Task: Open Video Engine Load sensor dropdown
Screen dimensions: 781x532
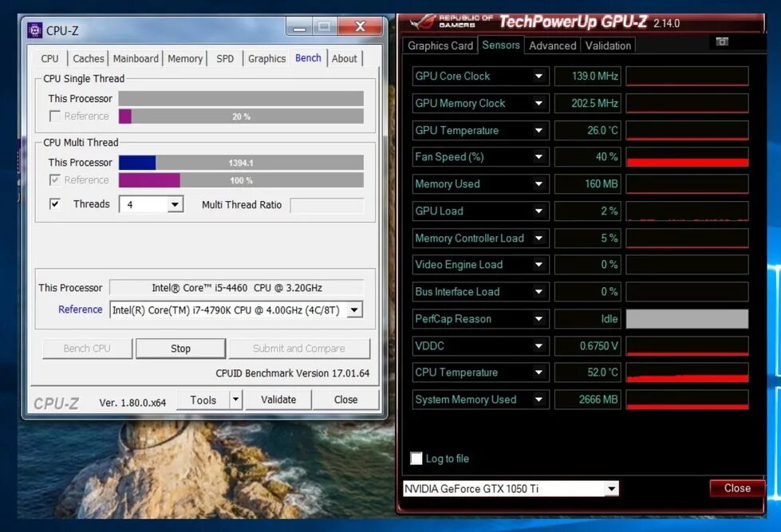Action: pyautogui.click(x=538, y=265)
